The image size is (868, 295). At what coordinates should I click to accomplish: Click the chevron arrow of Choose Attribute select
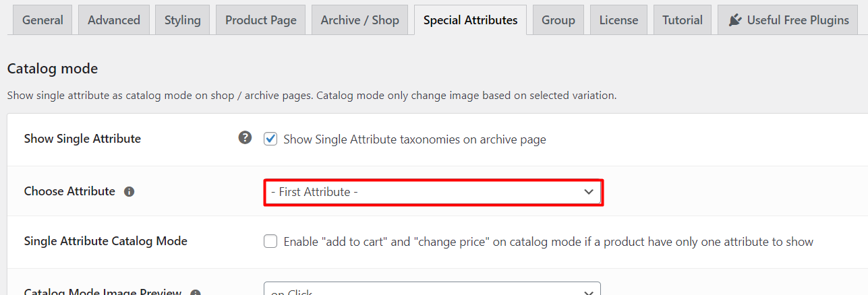coord(589,192)
